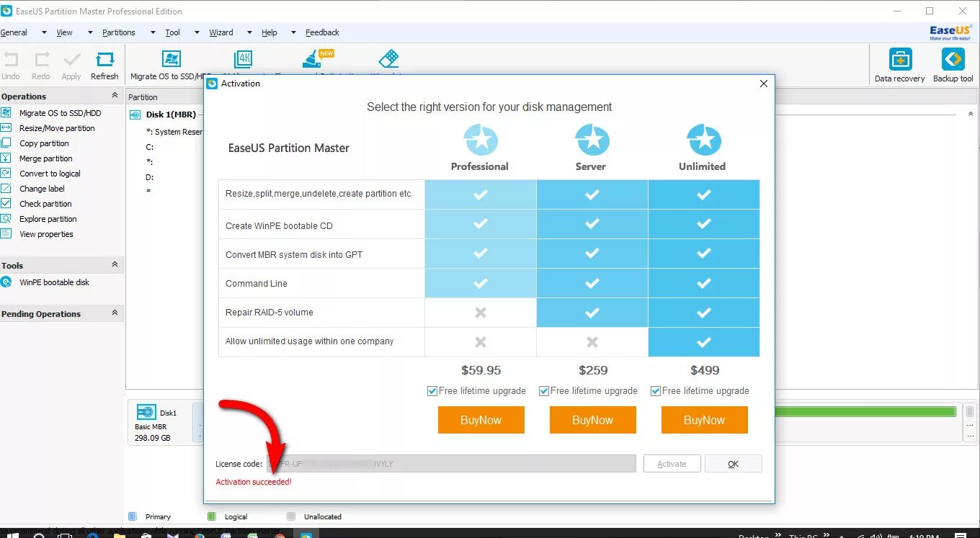
Task: Click the License code input field
Action: coord(451,464)
